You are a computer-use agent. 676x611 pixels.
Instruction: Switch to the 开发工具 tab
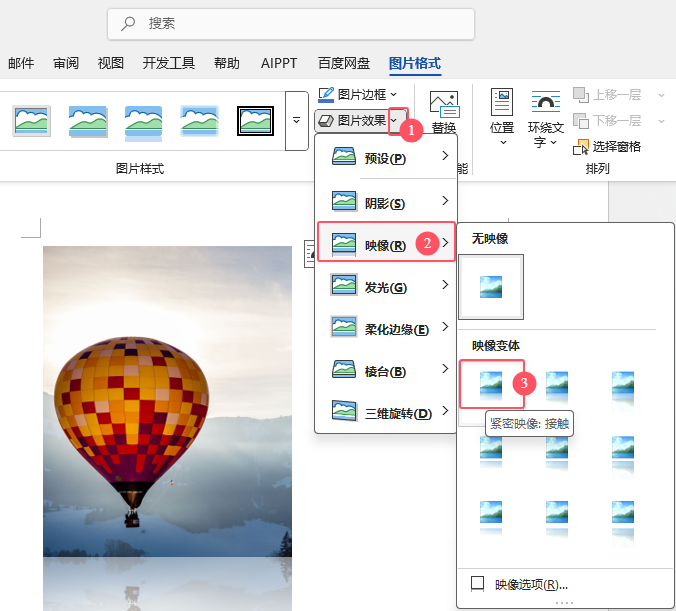(169, 63)
